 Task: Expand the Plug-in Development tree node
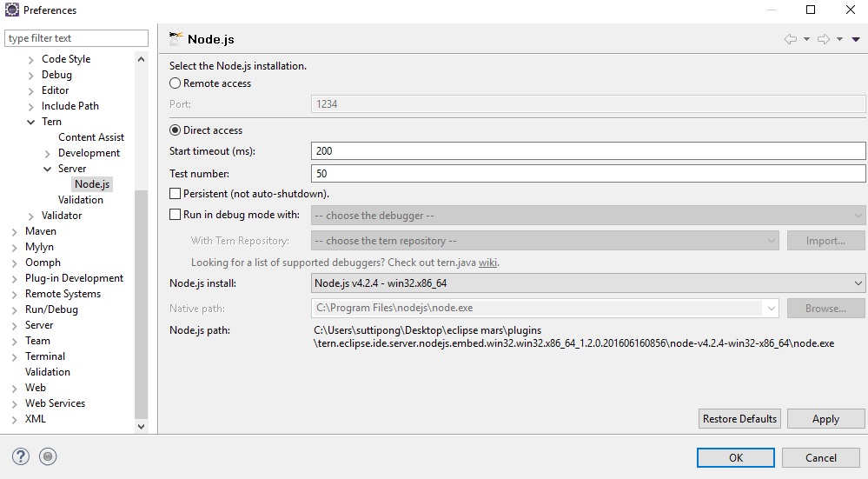point(15,278)
